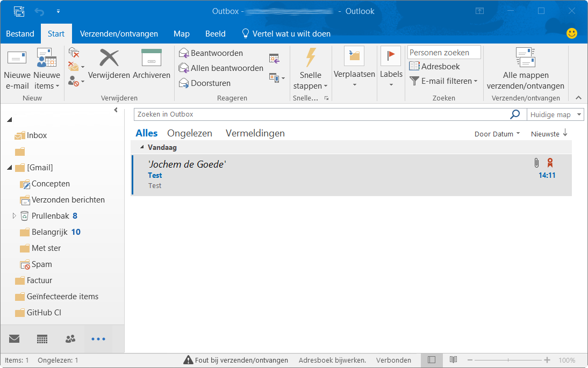Open the Huidige map scope dropdown
Screen dimensions: 588x368
555,114
